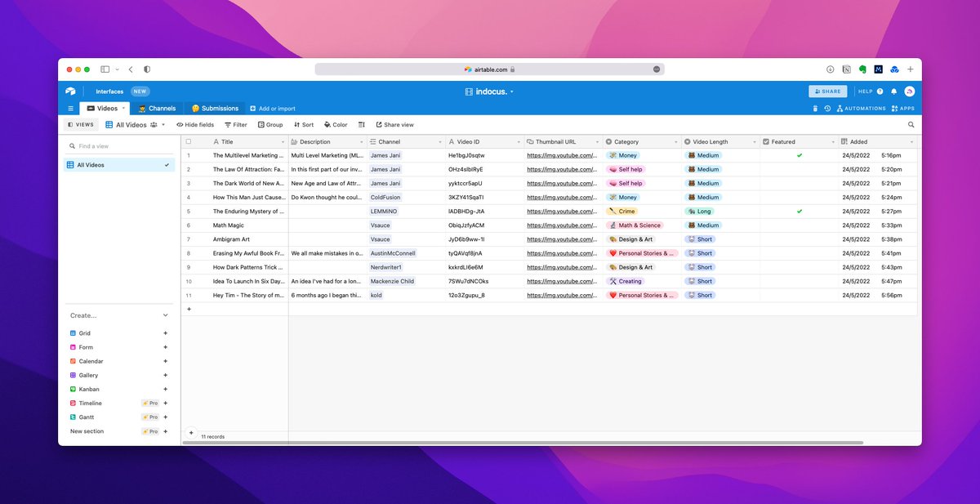Collapse the Create... section chevron
Screen dimensions: 980x504
(165, 315)
